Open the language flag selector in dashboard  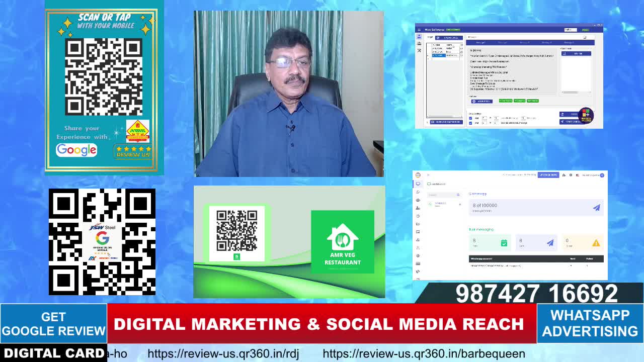[578, 175]
